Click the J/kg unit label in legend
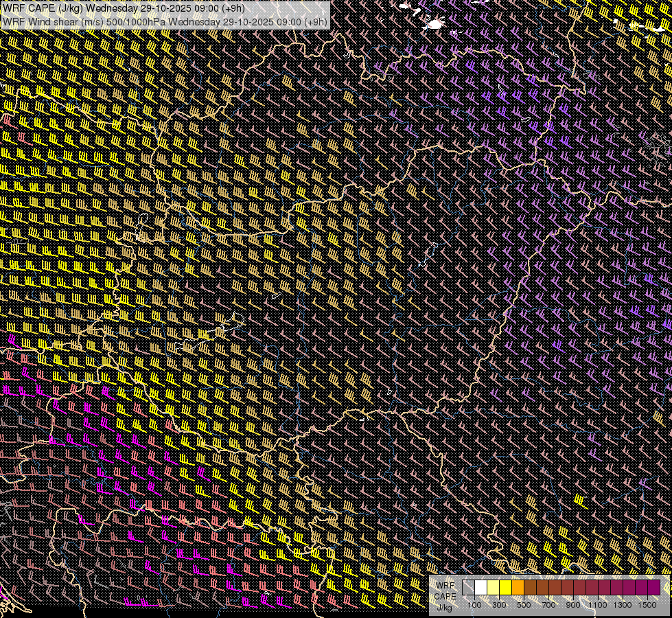The height and width of the screenshot is (618, 672). (x=444, y=608)
